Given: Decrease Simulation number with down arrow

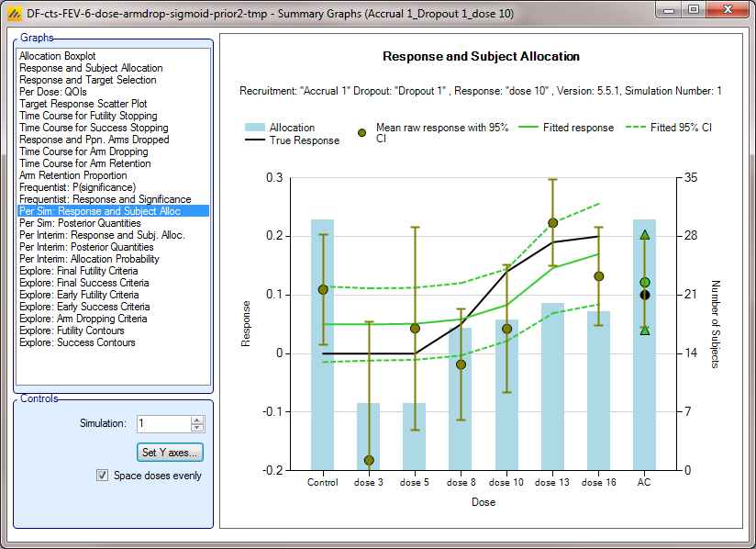Looking at the screenshot, I should click(x=196, y=428).
